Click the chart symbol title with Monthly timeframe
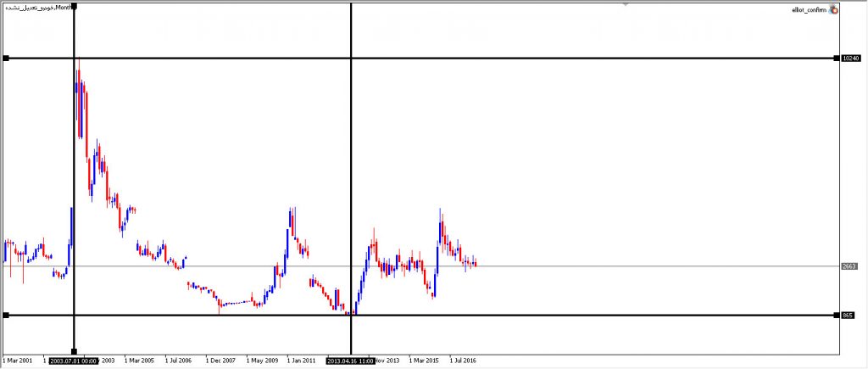The width and height of the screenshot is (868, 369). click(38, 8)
